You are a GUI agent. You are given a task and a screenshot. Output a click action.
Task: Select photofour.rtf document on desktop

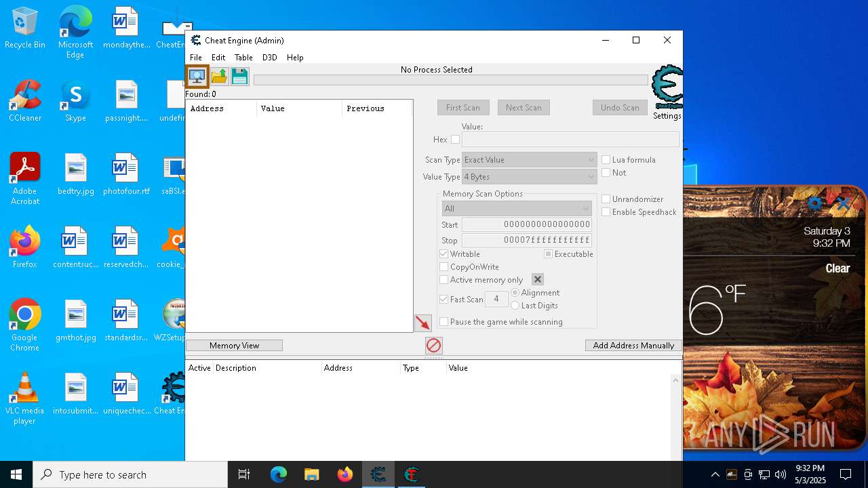(126, 175)
